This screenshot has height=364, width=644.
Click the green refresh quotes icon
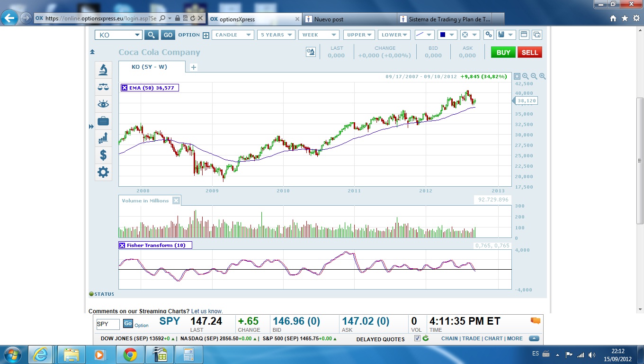[x=426, y=338]
